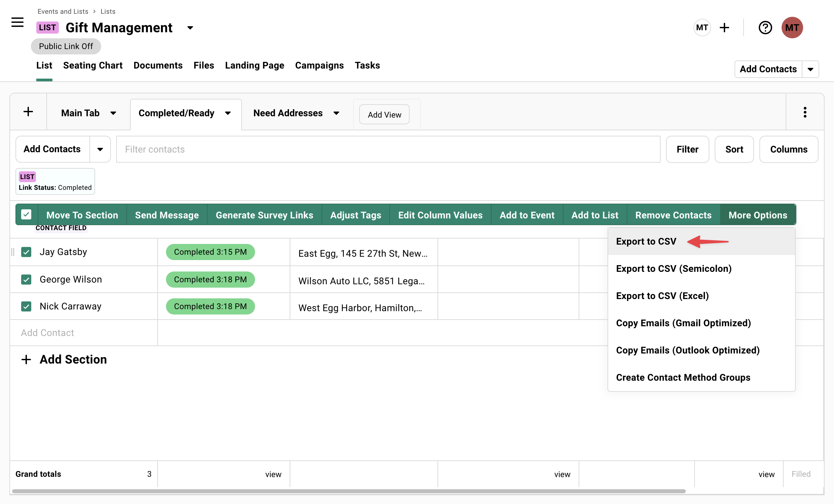Toggle the select-all checkbox in the green header
Image resolution: width=834 pixels, height=504 pixels.
point(26,214)
